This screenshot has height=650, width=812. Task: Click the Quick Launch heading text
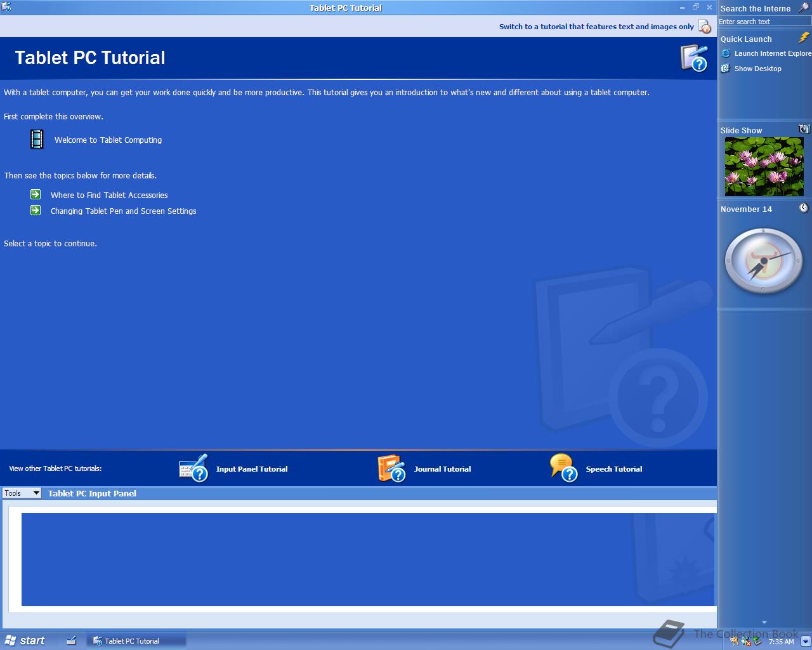(x=746, y=39)
